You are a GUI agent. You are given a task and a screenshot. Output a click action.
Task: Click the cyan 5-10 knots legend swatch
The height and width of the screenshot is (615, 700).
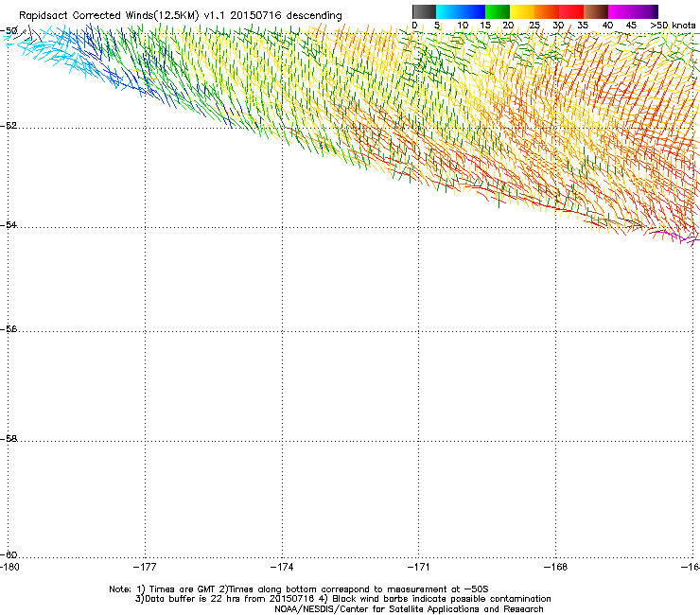click(448, 11)
